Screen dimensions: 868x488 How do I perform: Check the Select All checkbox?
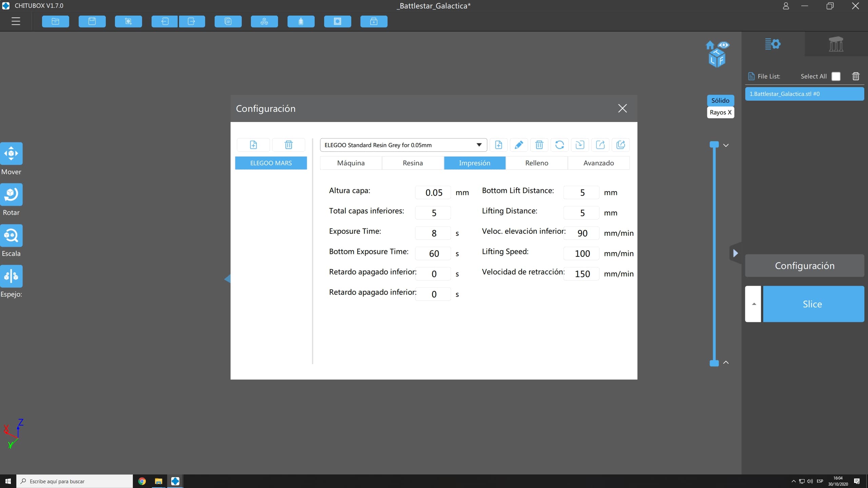click(836, 76)
